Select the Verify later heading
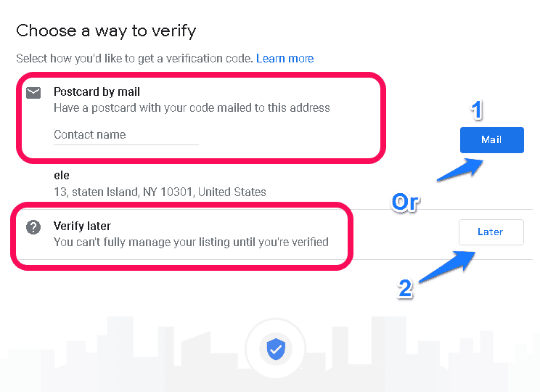Image resolution: width=540 pixels, height=392 pixels. click(x=82, y=226)
